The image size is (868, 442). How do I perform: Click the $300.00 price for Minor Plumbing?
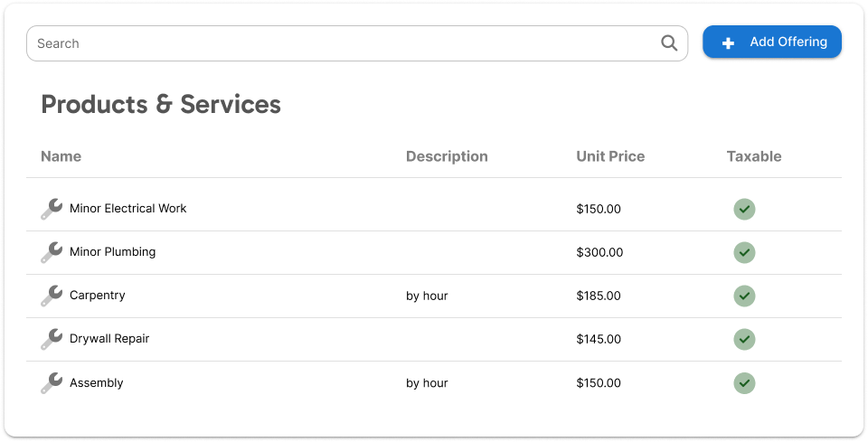[599, 252]
